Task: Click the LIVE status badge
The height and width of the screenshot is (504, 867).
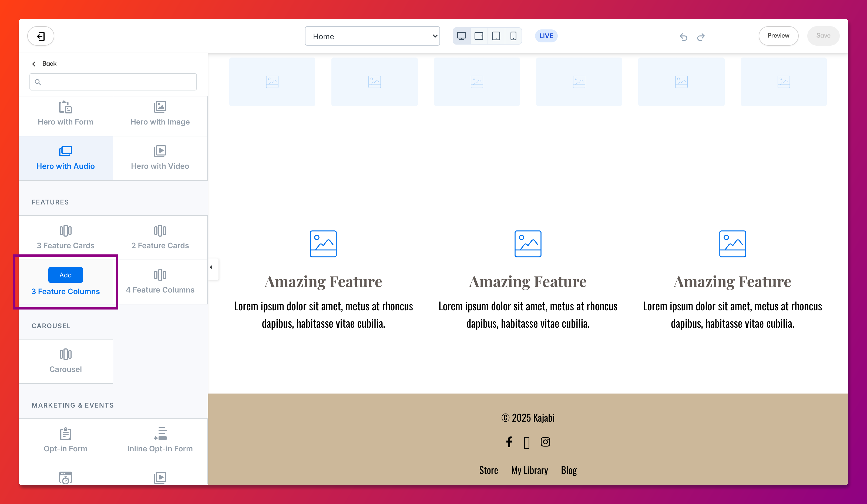Action: coord(546,36)
